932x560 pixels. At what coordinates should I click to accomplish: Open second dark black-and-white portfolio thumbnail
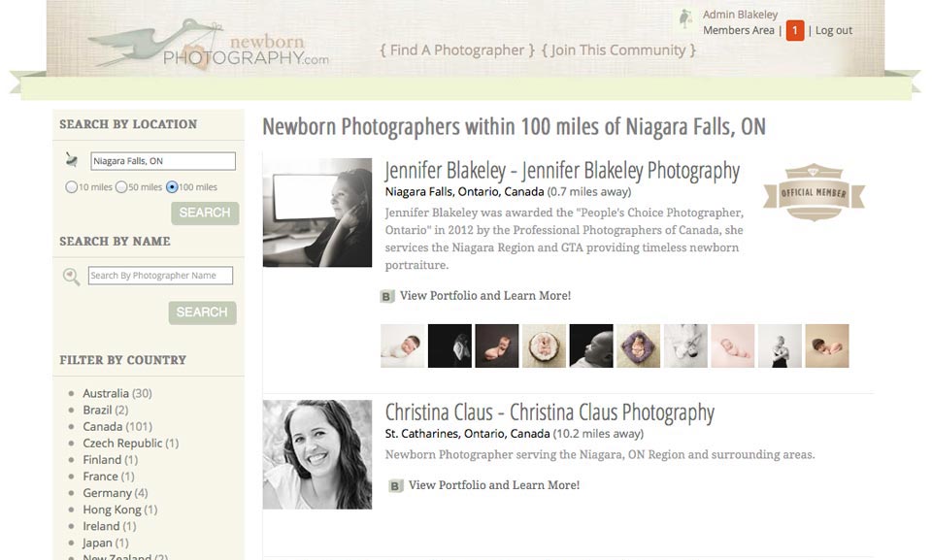449,346
